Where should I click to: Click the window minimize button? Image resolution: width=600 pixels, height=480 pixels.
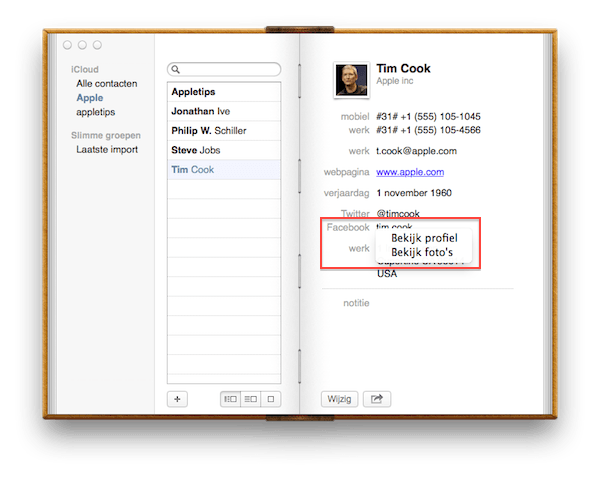point(82,45)
